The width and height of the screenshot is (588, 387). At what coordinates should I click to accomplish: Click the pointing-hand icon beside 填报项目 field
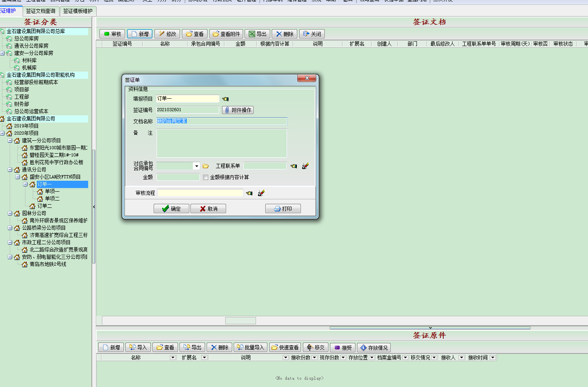click(x=225, y=99)
